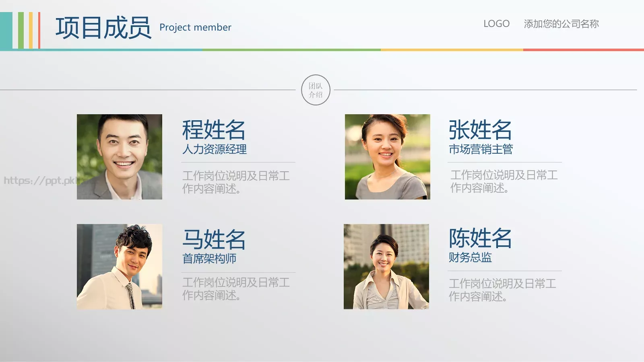Click the description text under 财务总监

click(502, 290)
